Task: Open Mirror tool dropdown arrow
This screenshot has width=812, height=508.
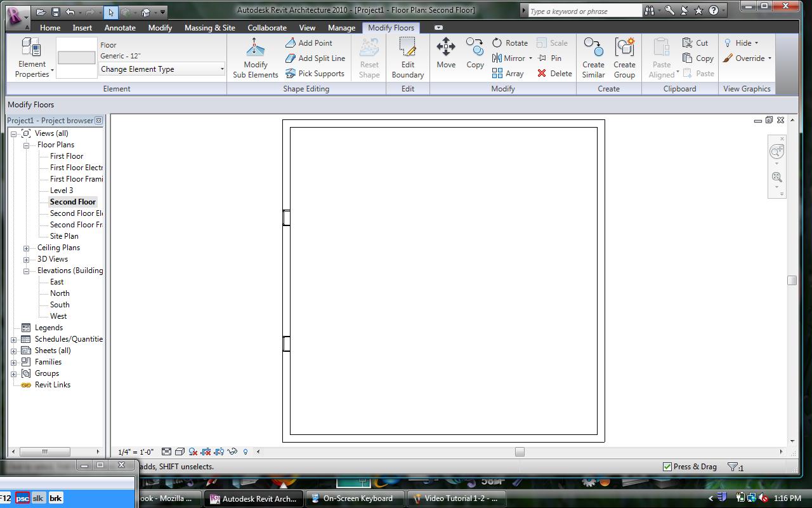Action: coord(530,58)
